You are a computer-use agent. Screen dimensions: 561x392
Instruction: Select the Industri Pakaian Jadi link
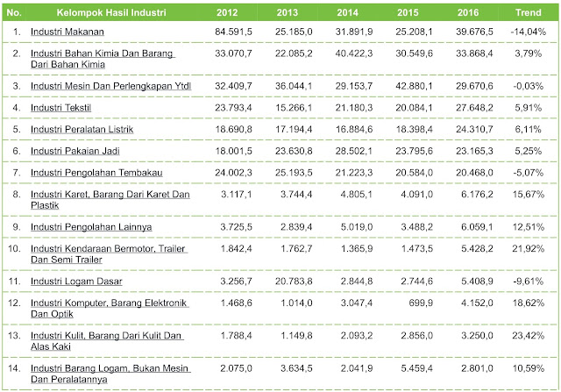(x=75, y=151)
